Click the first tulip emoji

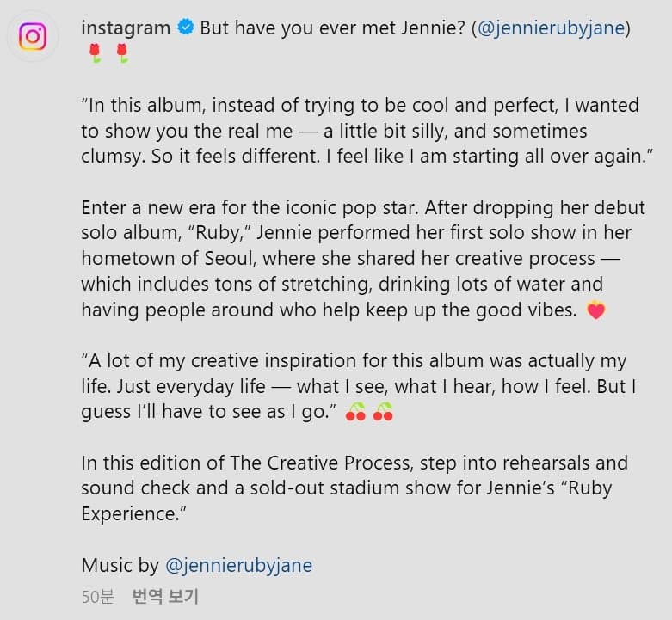pyautogui.click(x=95, y=53)
